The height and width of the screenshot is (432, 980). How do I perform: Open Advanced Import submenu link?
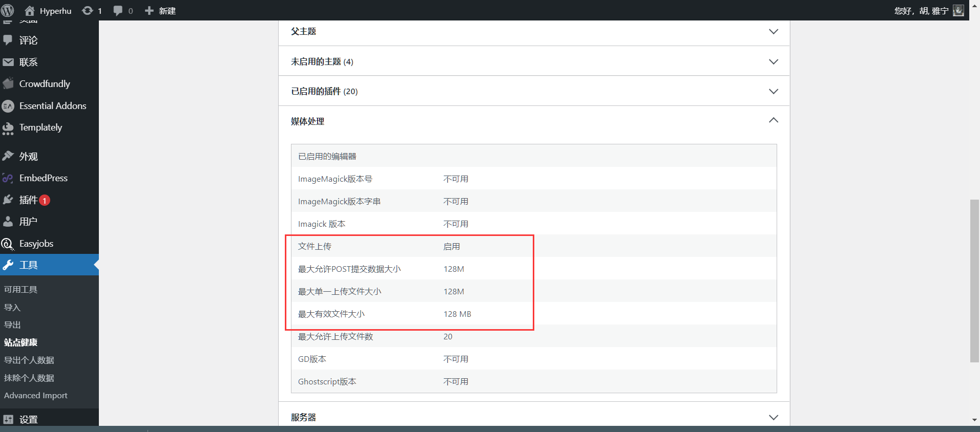click(36, 395)
